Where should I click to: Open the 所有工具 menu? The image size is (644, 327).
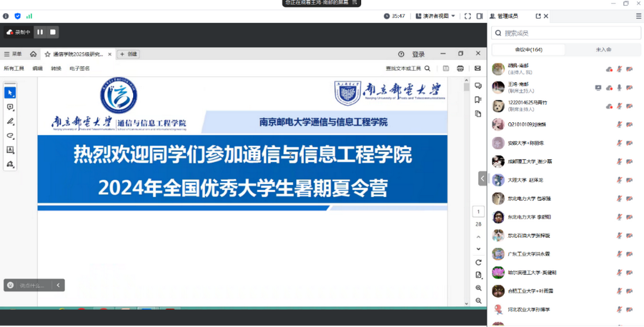pos(14,68)
